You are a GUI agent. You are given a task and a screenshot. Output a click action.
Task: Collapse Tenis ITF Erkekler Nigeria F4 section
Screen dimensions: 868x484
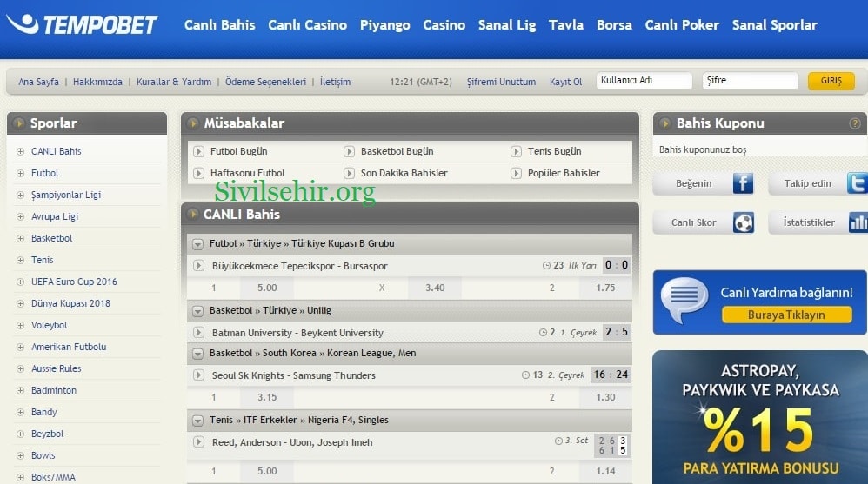(x=197, y=421)
